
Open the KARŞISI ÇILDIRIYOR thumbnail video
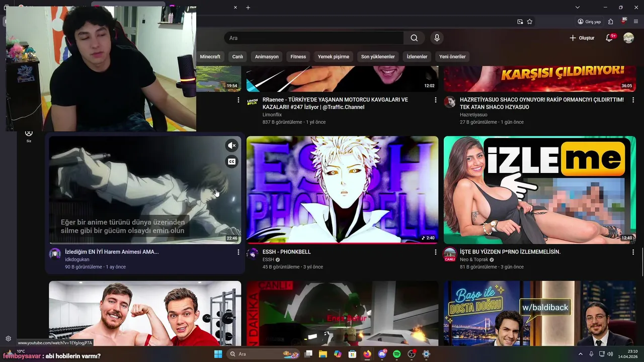[539, 78]
